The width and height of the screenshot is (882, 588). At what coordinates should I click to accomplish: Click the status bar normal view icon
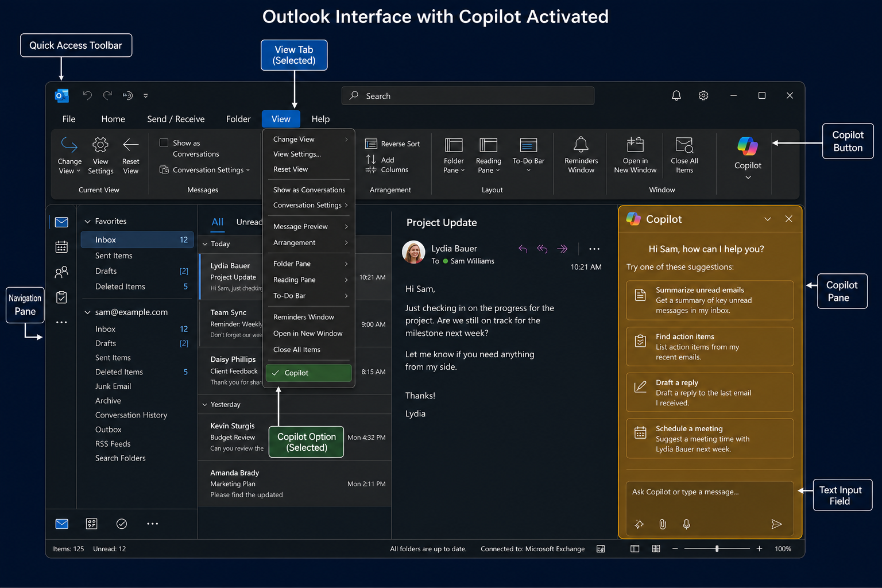(635, 549)
